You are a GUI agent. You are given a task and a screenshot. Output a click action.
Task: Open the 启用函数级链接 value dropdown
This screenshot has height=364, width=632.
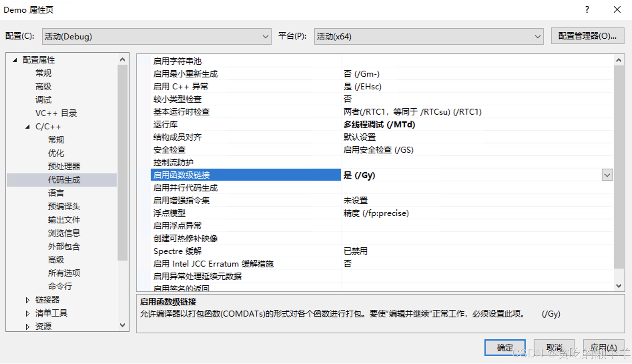point(607,175)
